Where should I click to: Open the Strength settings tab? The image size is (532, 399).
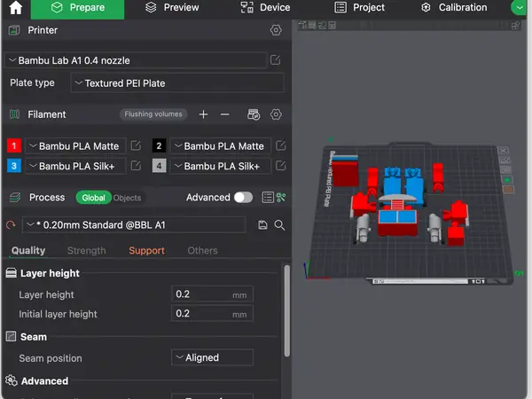(x=87, y=250)
